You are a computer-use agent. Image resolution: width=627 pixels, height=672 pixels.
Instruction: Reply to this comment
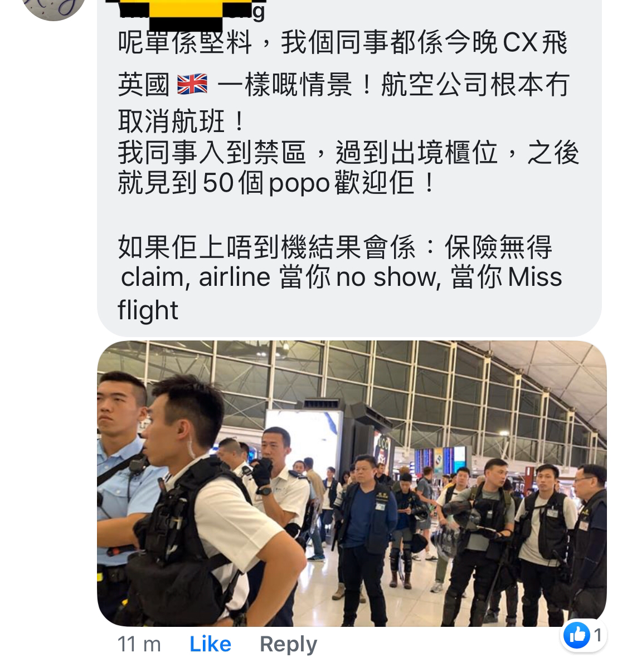[x=288, y=644]
